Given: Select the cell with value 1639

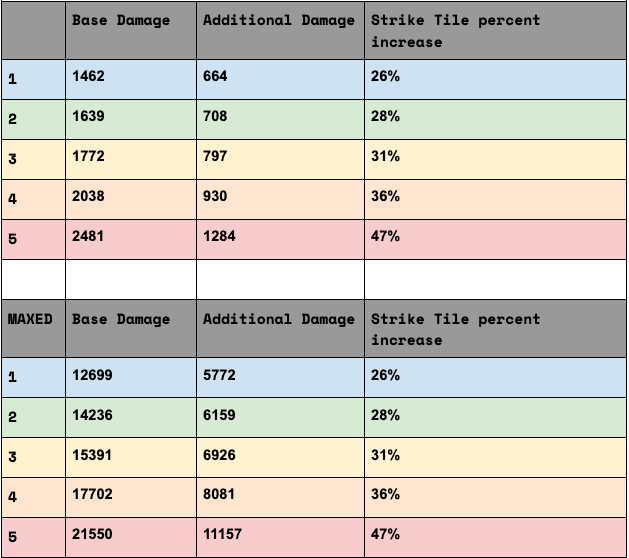Looking at the screenshot, I should click(x=131, y=120).
